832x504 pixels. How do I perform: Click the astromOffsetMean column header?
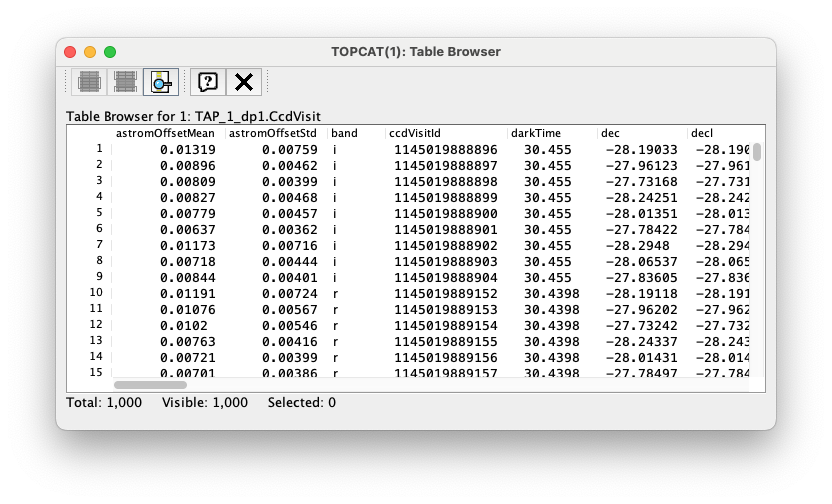(x=166, y=133)
